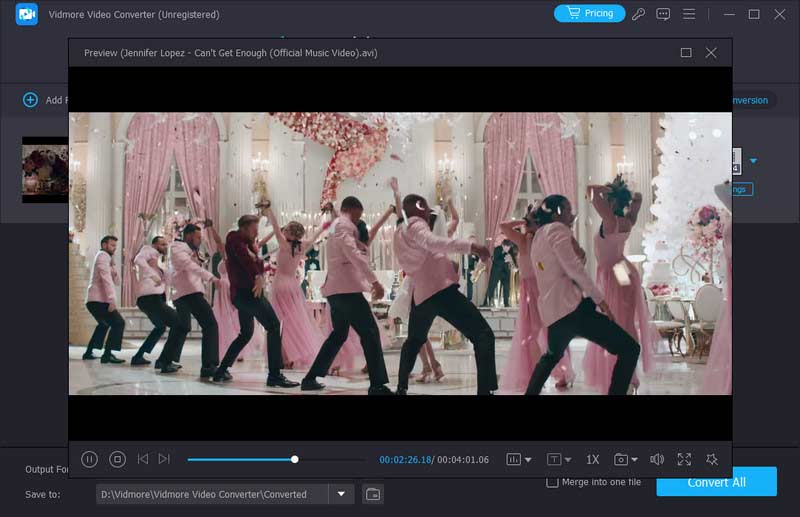
Task: Select the video thumbnail in file list
Action: [x=45, y=170]
